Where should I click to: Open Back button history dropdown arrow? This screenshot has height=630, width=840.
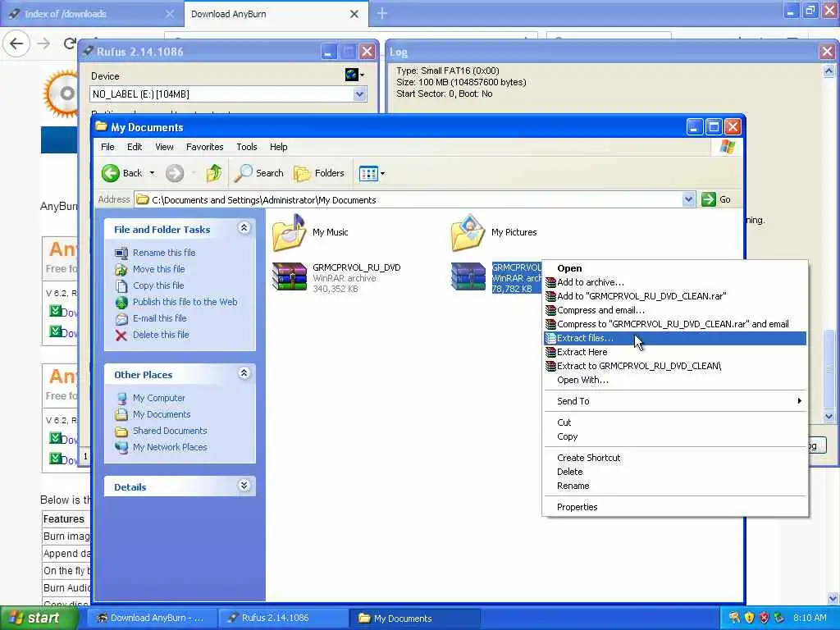click(152, 173)
